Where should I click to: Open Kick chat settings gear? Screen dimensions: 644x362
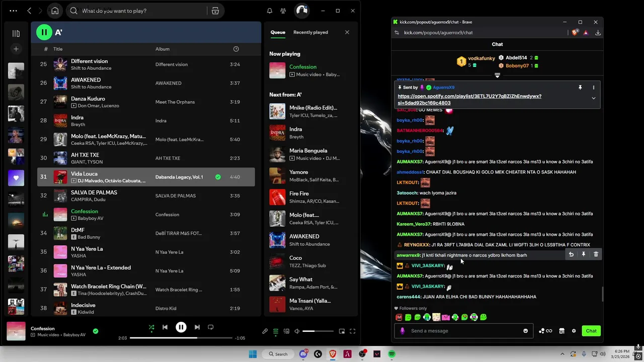pos(574,331)
